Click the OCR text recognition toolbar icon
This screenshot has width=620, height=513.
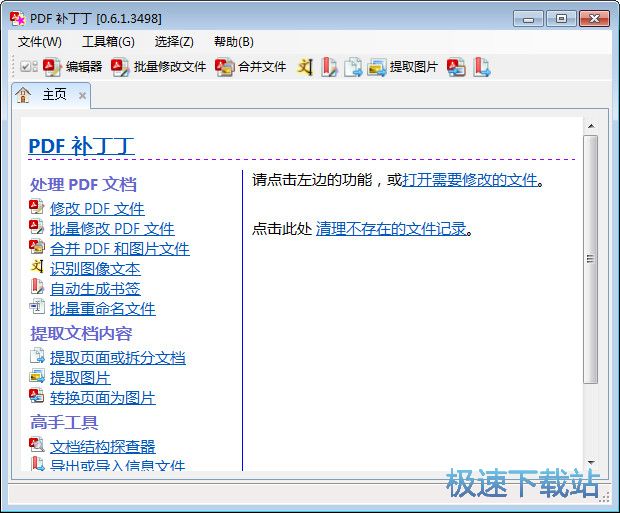[305, 67]
